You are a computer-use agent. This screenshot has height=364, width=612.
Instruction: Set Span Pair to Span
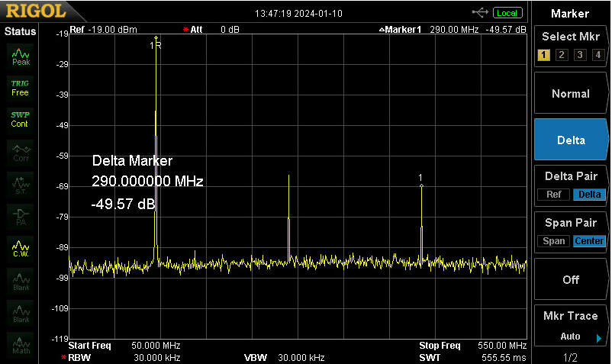pyautogui.click(x=553, y=241)
